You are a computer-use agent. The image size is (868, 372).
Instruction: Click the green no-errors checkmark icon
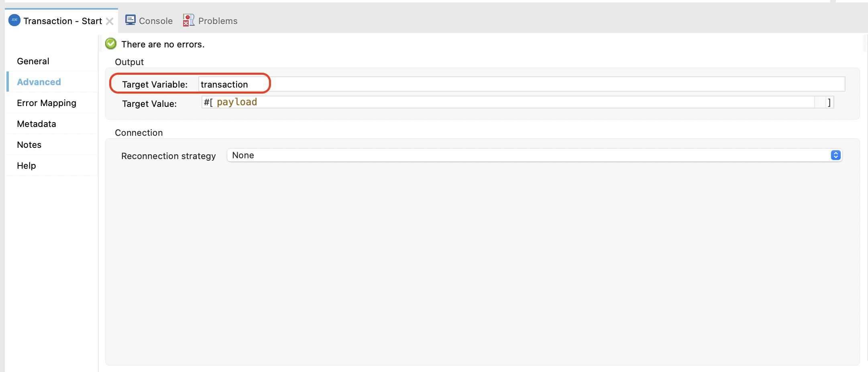coord(111,44)
